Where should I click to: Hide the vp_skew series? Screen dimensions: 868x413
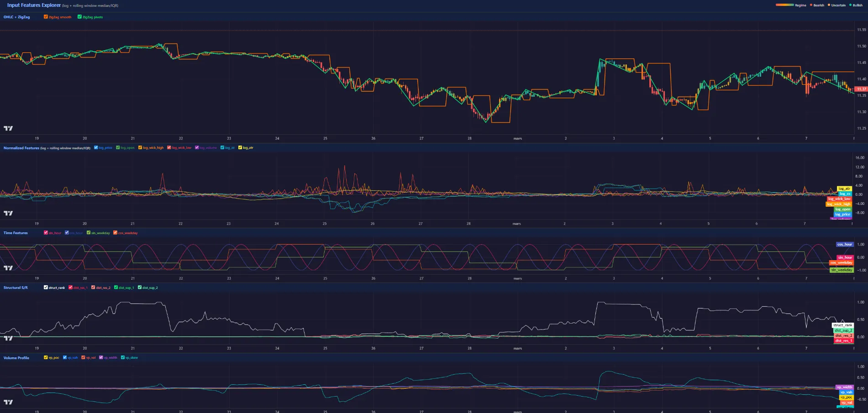(x=122, y=357)
